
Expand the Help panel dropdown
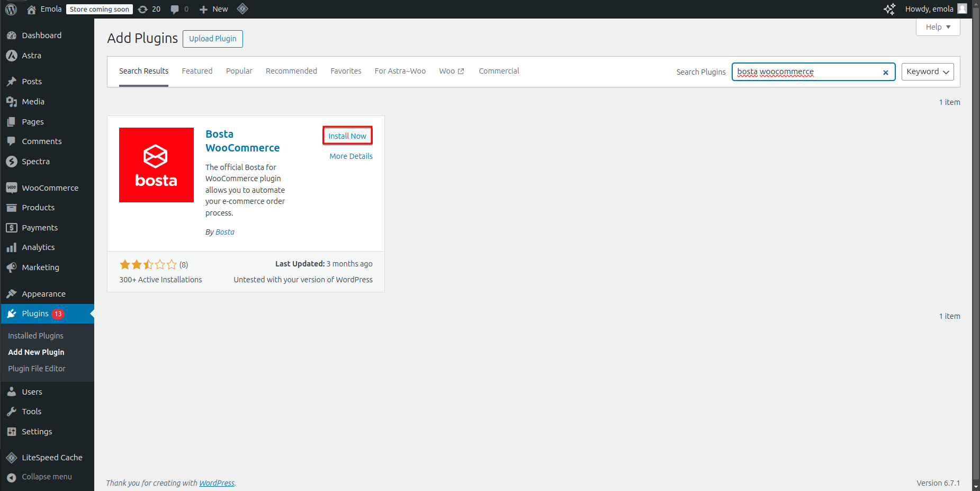938,27
